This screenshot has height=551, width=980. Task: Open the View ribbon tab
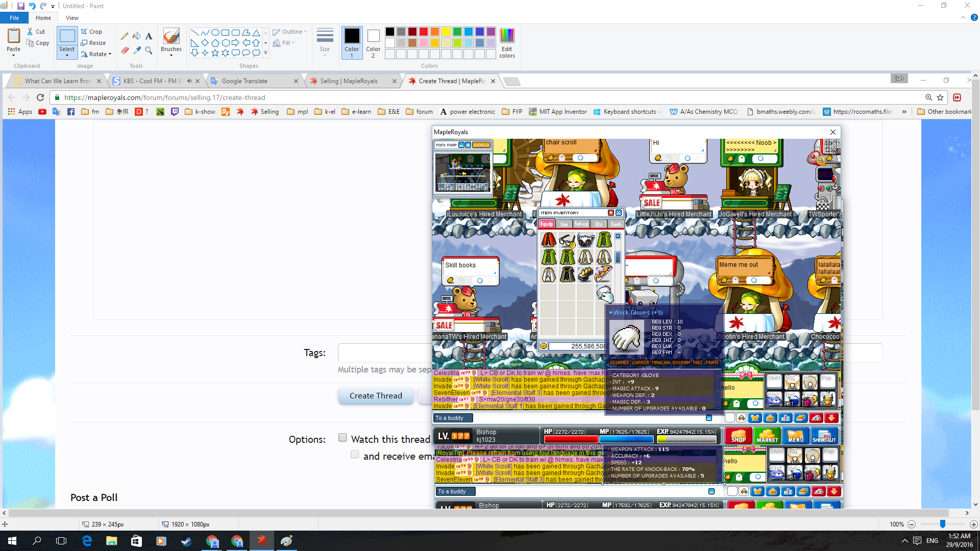[72, 18]
